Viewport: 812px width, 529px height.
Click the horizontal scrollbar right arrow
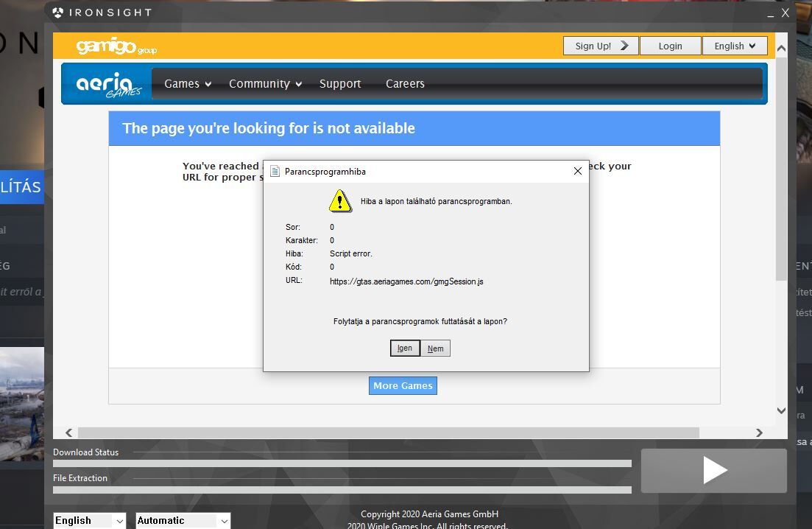pos(759,432)
